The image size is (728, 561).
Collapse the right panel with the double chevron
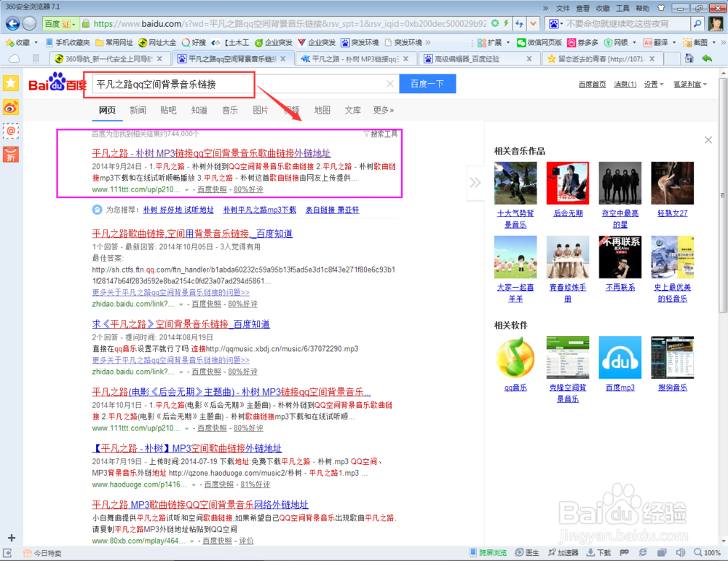pos(475,183)
